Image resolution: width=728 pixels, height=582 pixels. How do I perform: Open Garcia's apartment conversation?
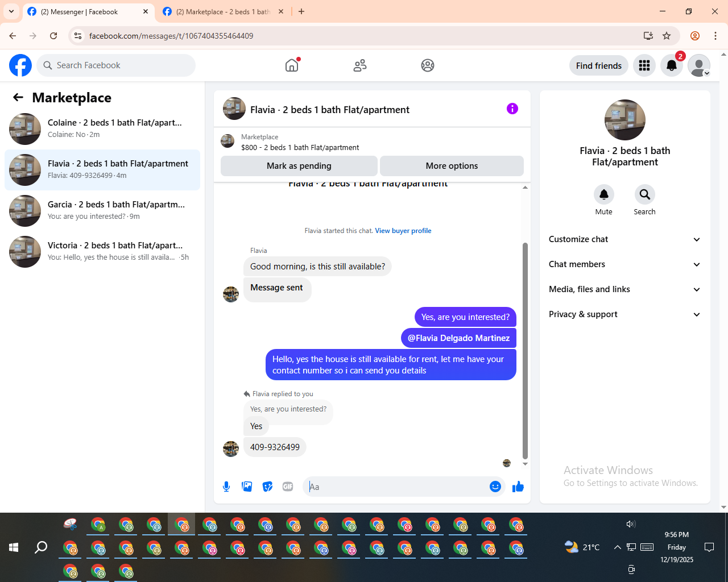coord(102,211)
